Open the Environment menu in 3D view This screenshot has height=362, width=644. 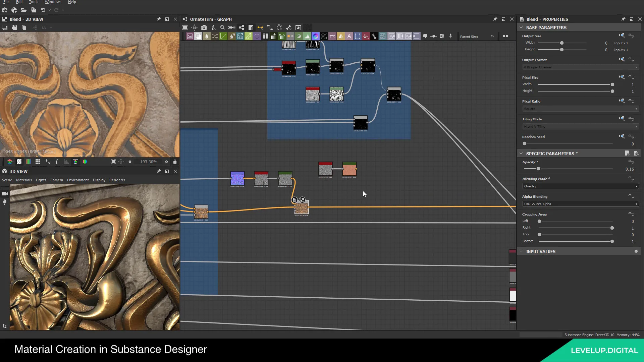(78, 180)
